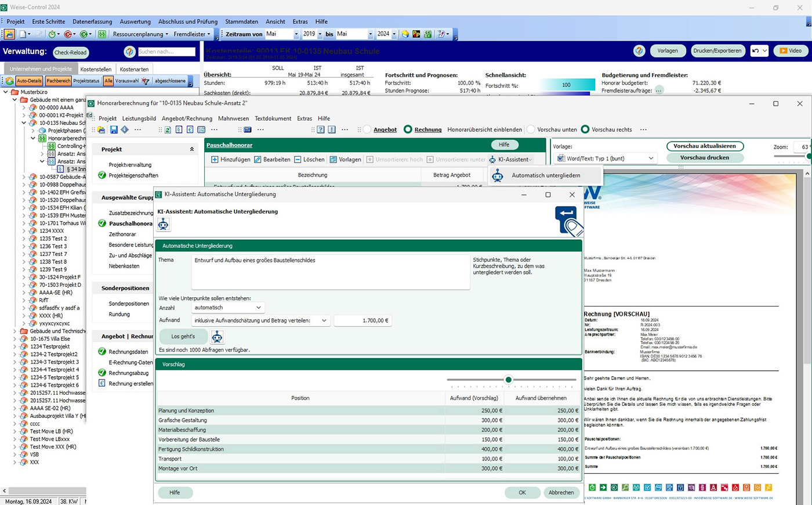Open the KI-Assistent robot toolbar icon
Screen dimensions: 812x505
[492, 160]
